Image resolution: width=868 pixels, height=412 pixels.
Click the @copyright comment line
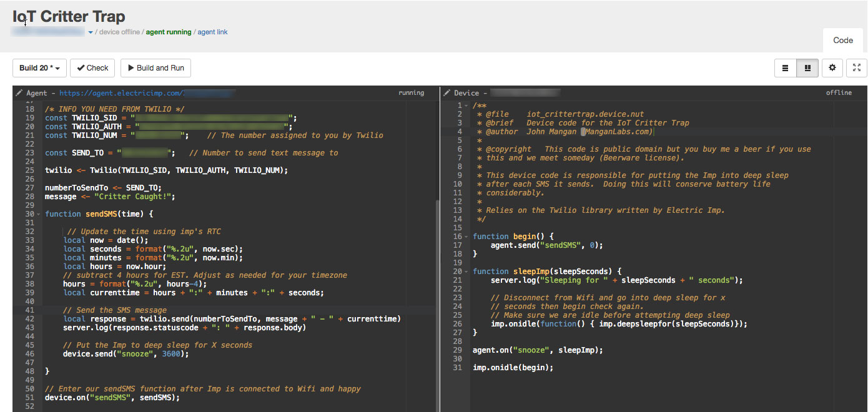pos(644,149)
